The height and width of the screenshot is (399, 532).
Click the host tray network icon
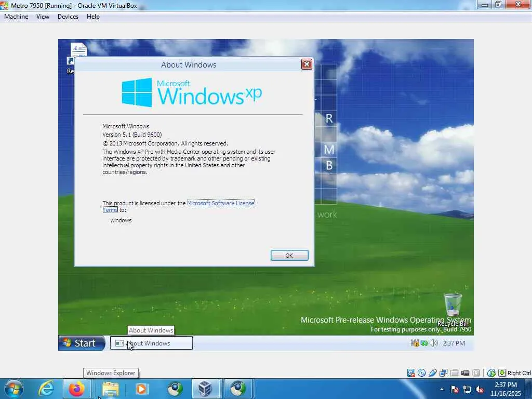[x=467, y=389]
